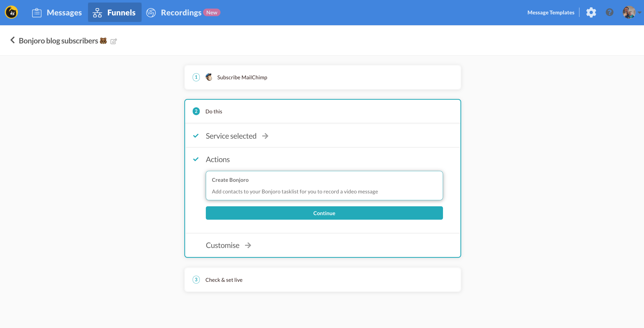644x328 pixels.
Task: Click the Messages clipboard icon
Action: coord(37,13)
